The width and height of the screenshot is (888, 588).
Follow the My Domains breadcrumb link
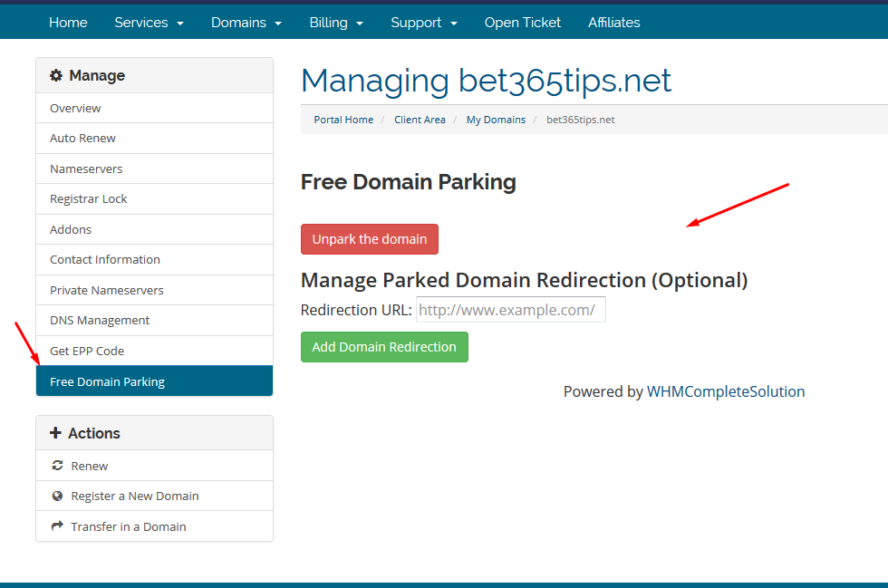(497, 120)
